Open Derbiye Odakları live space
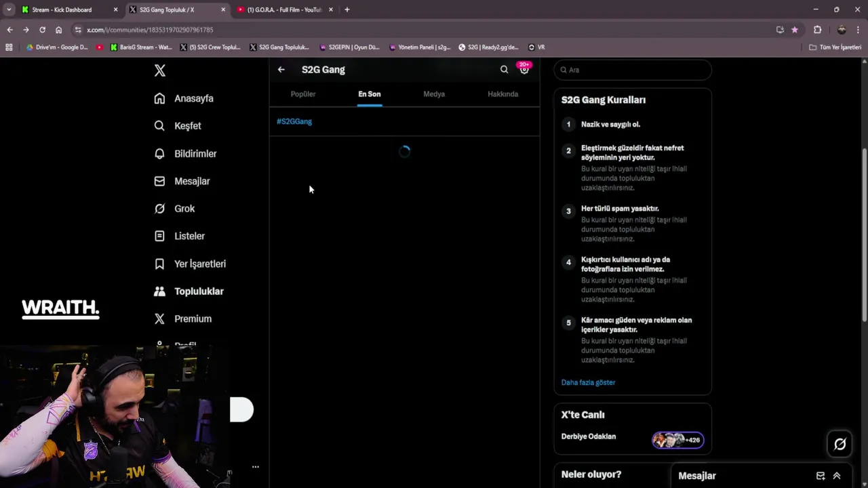Screen dimensions: 868x488 point(589,436)
